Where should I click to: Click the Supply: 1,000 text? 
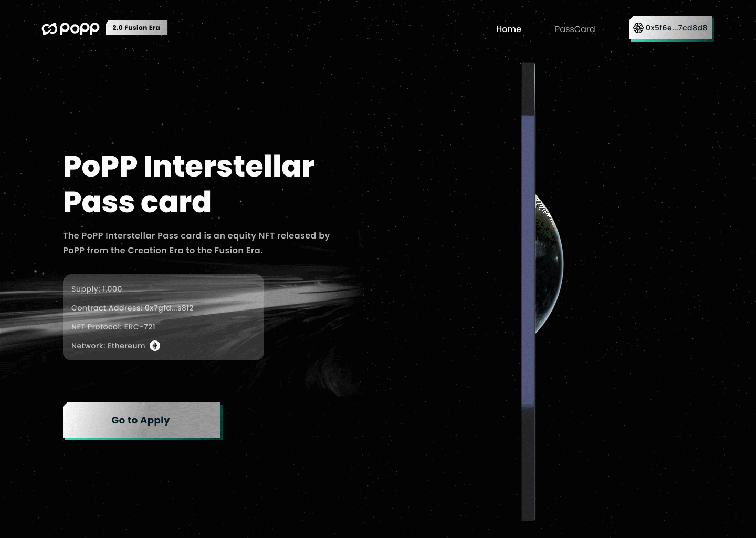click(97, 289)
